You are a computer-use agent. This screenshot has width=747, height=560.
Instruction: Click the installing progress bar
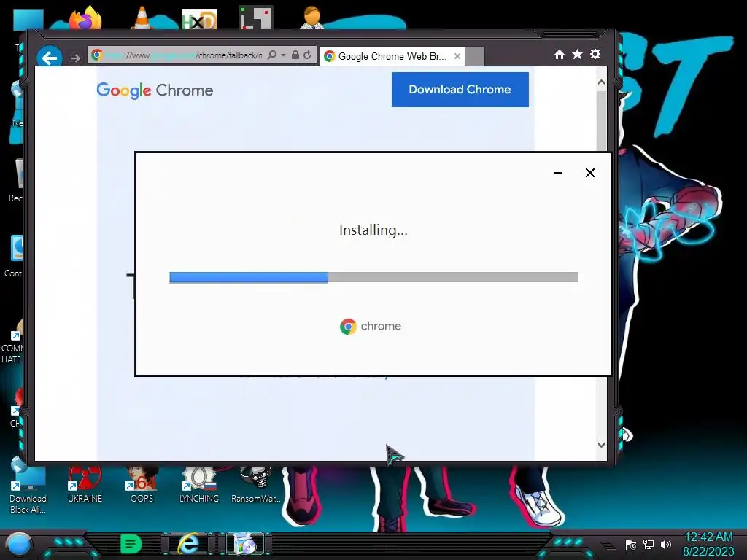click(x=373, y=277)
